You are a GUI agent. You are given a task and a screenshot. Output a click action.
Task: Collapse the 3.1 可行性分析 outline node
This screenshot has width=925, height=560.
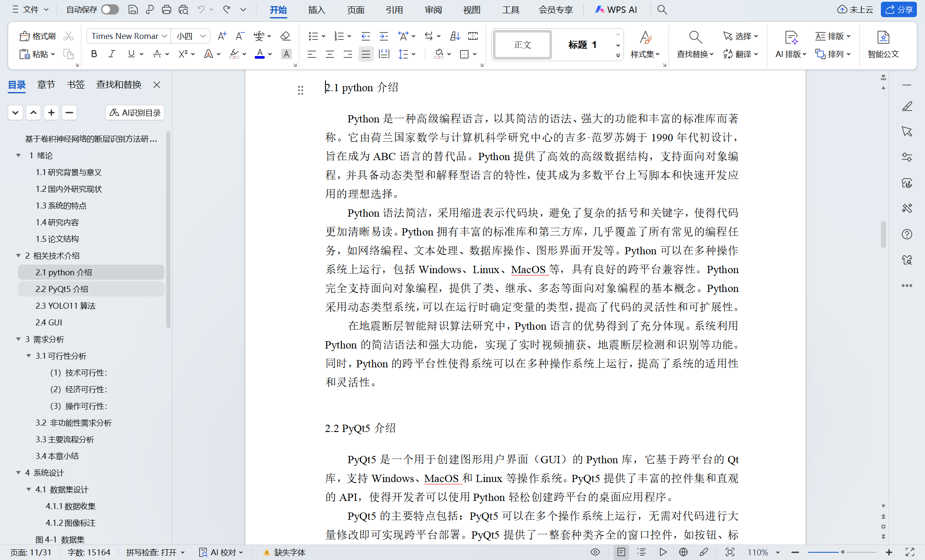(29, 356)
